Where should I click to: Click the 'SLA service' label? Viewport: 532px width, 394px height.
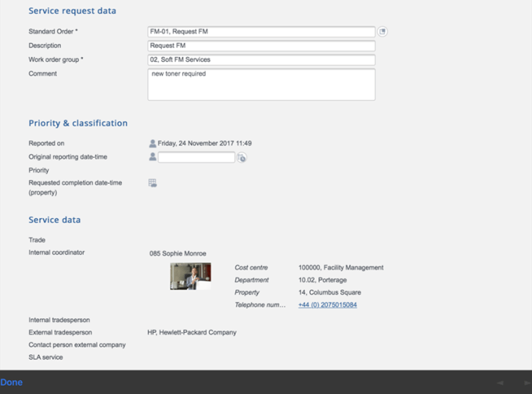(x=46, y=357)
